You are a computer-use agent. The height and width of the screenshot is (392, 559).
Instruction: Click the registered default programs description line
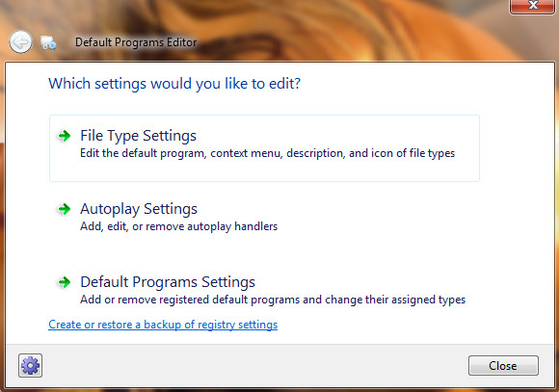point(273,300)
